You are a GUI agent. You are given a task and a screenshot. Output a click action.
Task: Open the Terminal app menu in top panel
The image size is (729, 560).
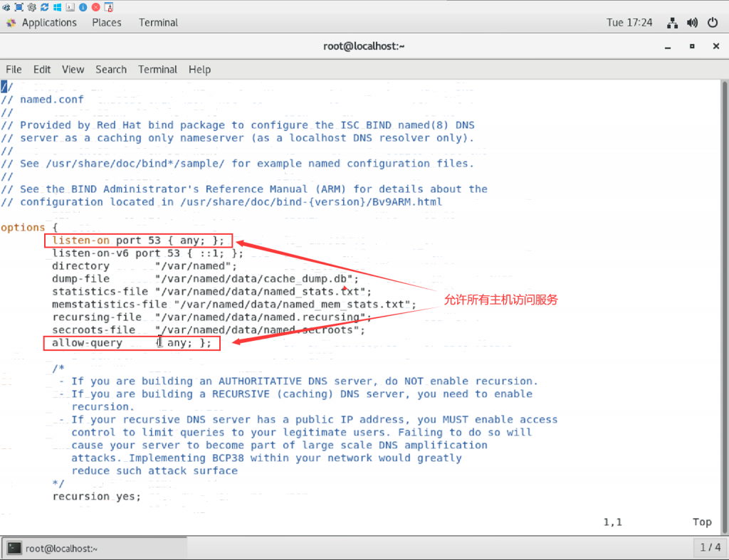(x=158, y=23)
